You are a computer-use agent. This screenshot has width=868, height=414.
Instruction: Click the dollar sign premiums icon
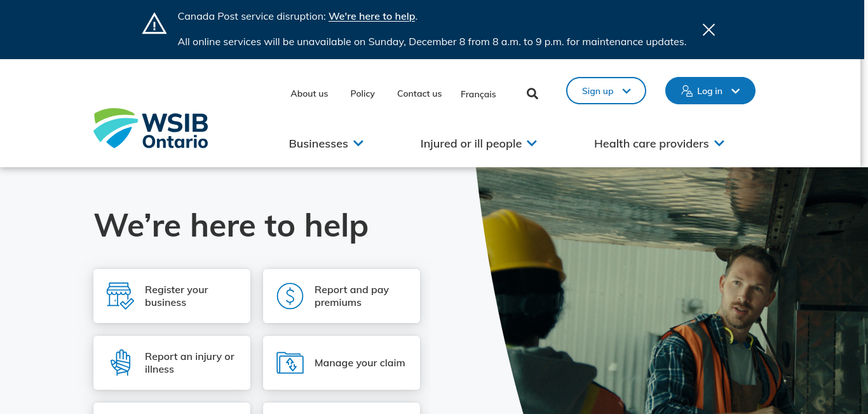[290, 296]
